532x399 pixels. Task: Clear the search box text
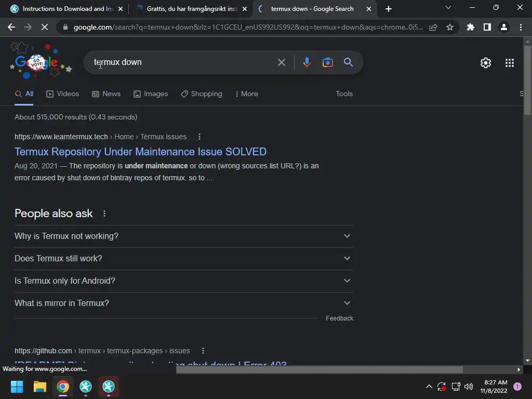click(281, 62)
